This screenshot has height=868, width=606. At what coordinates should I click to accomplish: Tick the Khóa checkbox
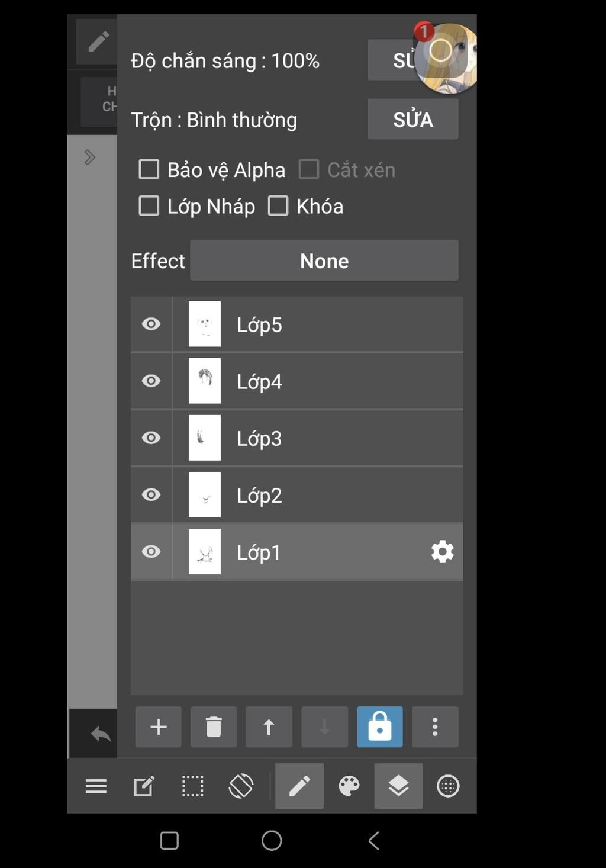click(278, 206)
